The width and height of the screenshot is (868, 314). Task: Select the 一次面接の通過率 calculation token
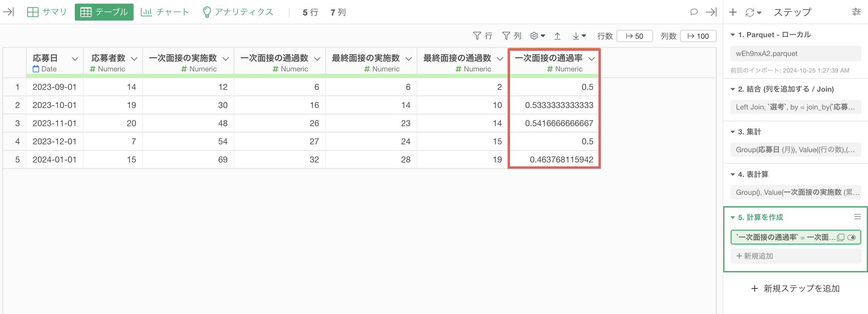point(796,237)
